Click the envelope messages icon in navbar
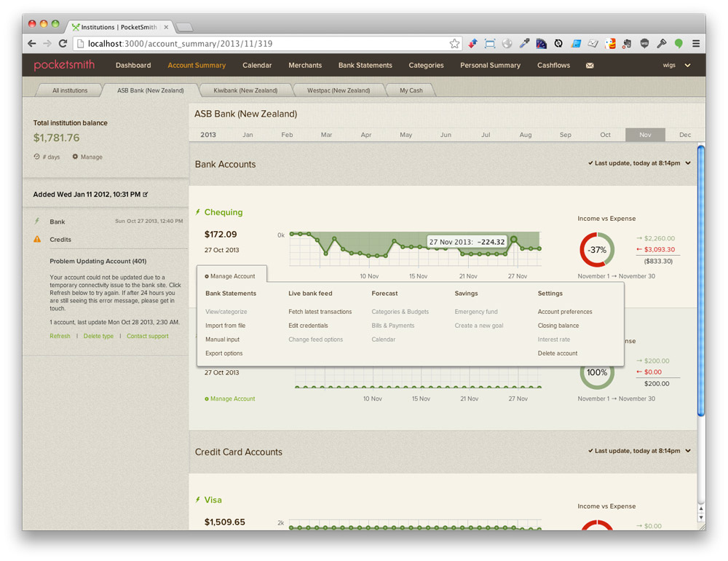 point(590,66)
